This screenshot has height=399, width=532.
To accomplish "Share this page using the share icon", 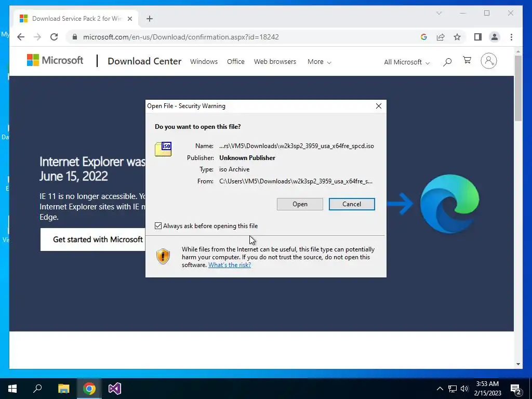I will 441,37.
